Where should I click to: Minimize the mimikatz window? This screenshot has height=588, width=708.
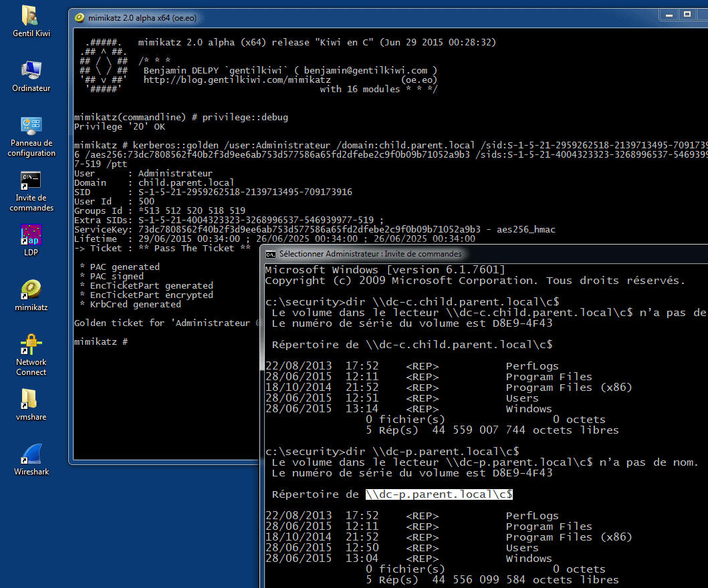[669, 15]
